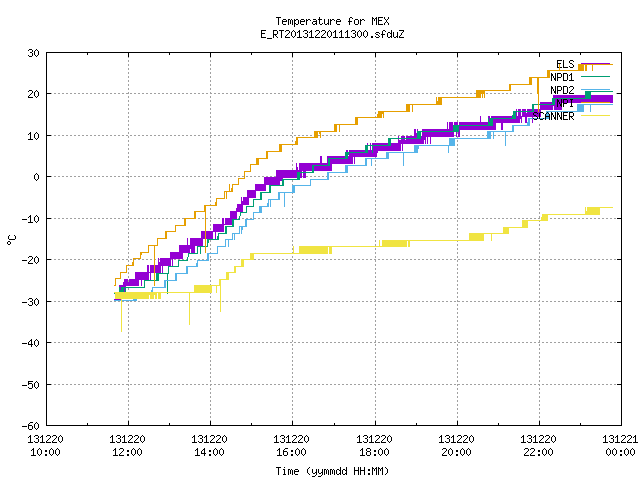Click the x-axis label 131220 16:00
This screenshot has height=480, width=640.
pos(291,446)
